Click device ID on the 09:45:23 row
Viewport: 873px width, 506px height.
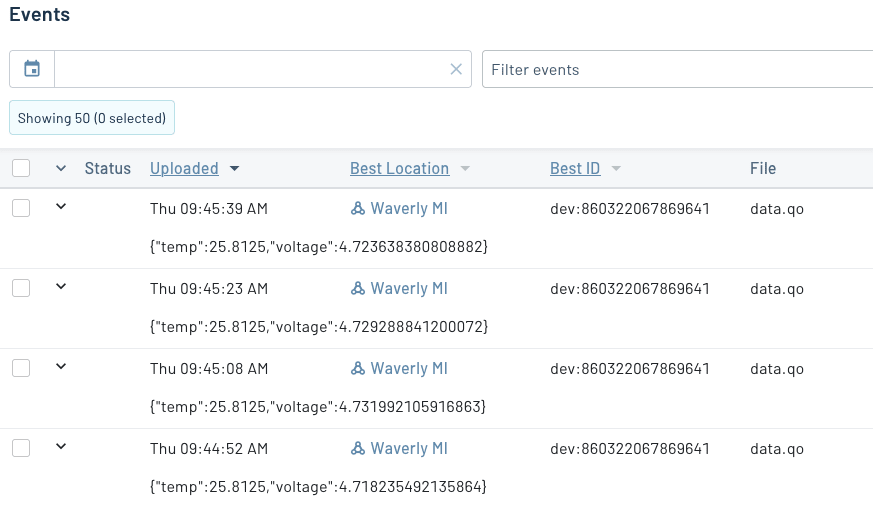[x=630, y=289]
